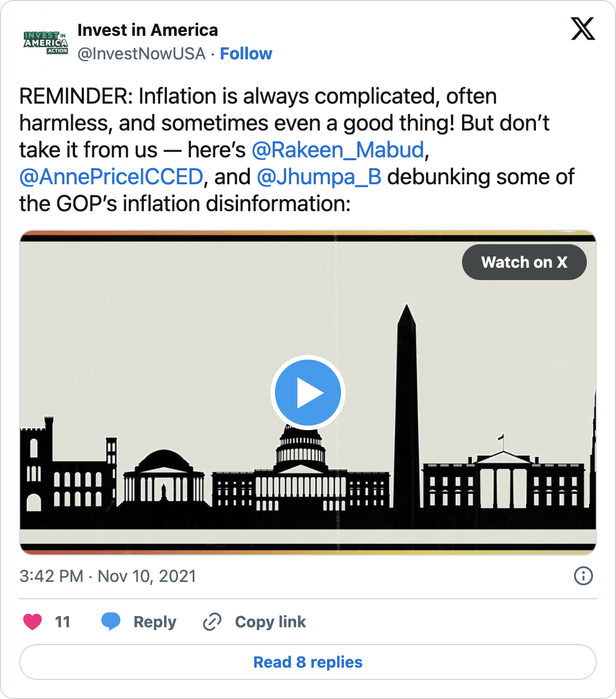Click the Invest in America display name
616x699 pixels.
point(147,30)
